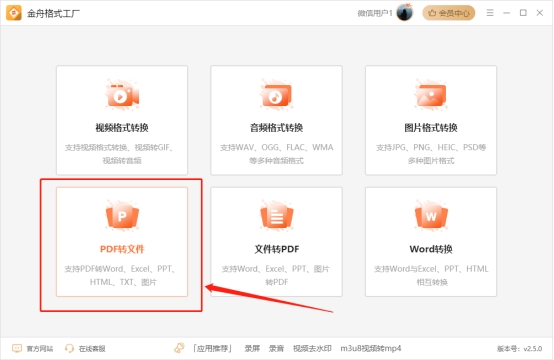
Task: Choose the 图片格式转换 title
Action: [x=431, y=128]
